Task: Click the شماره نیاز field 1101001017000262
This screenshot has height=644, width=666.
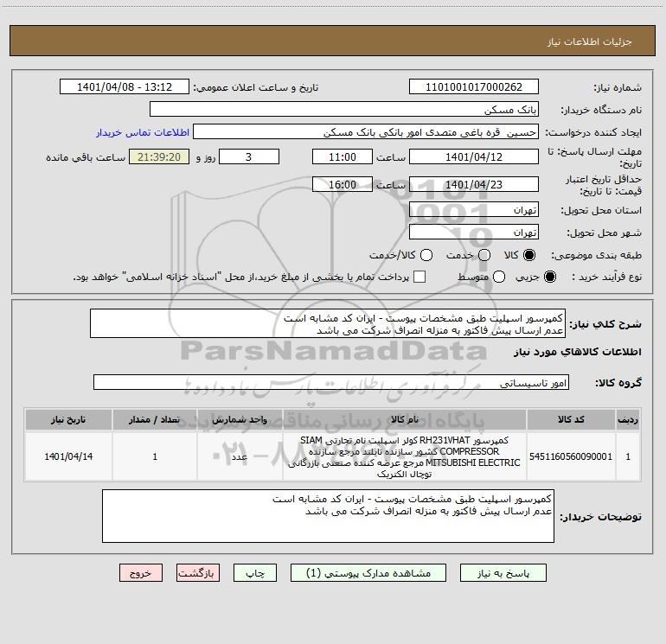Action: click(474, 86)
